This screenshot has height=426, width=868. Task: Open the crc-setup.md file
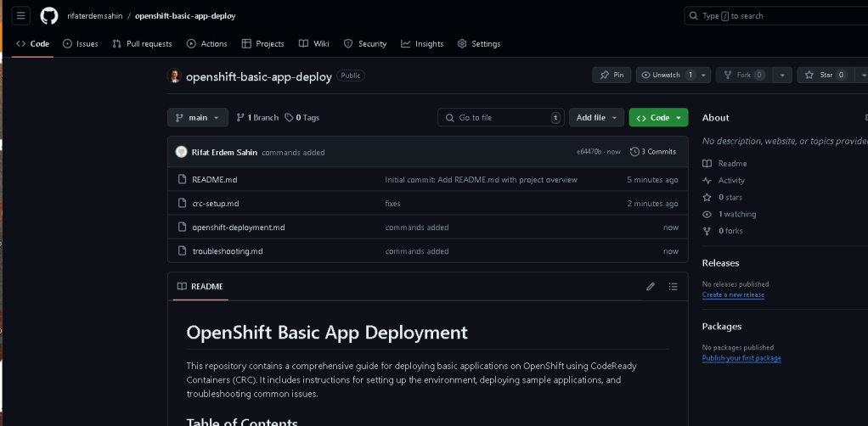(x=216, y=204)
